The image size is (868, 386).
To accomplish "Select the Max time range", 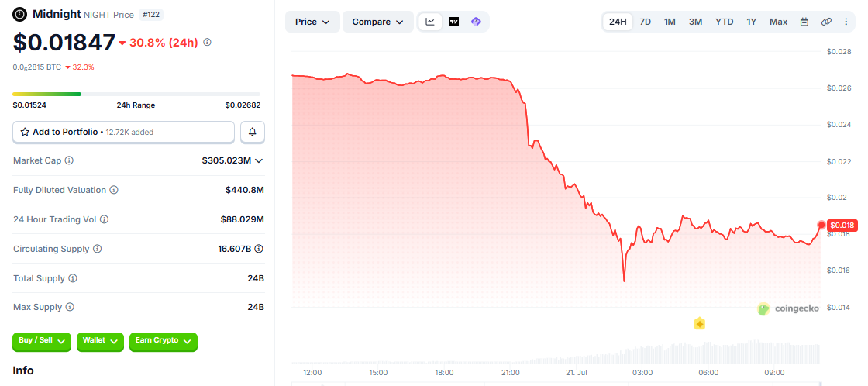I will 778,22.
